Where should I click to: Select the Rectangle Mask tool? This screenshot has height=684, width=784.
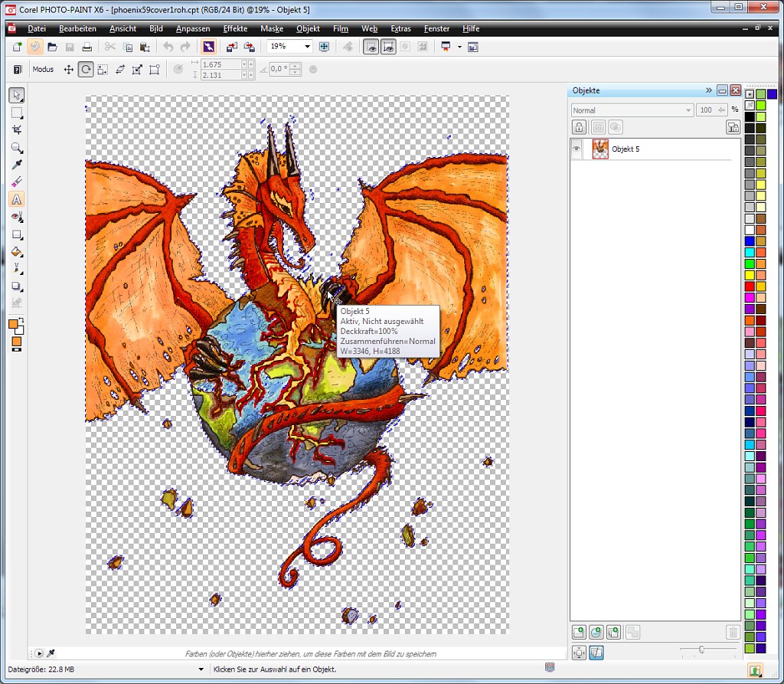(x=17, y=113)
